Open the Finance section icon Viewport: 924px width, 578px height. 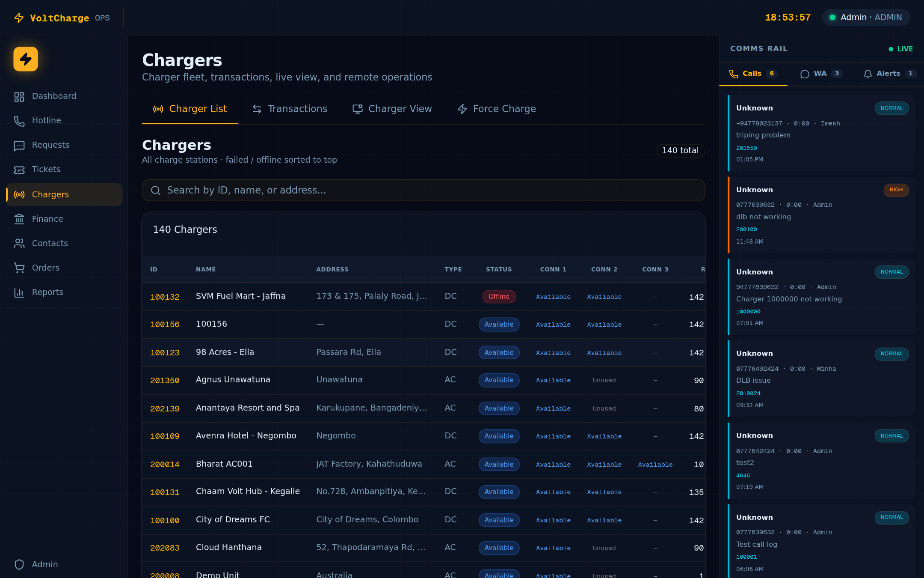click(19, 219)
